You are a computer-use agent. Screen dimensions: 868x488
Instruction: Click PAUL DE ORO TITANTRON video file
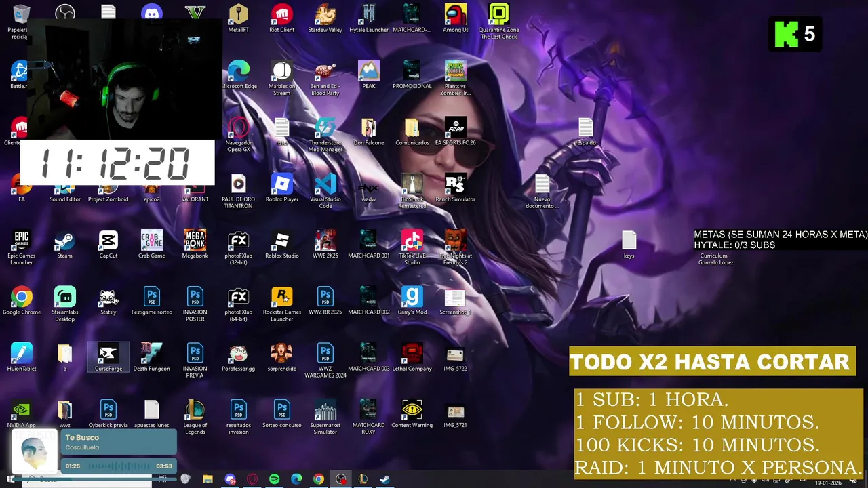tap(238, 191)
